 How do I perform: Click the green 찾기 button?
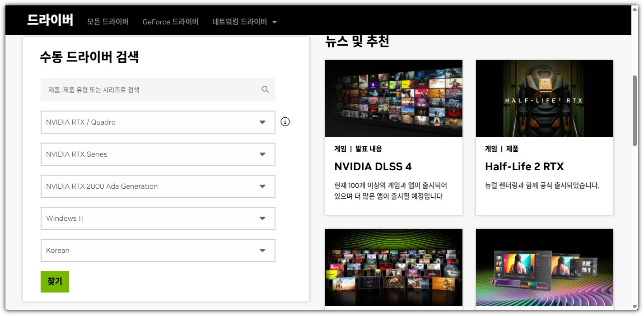[x=55, y=281]
